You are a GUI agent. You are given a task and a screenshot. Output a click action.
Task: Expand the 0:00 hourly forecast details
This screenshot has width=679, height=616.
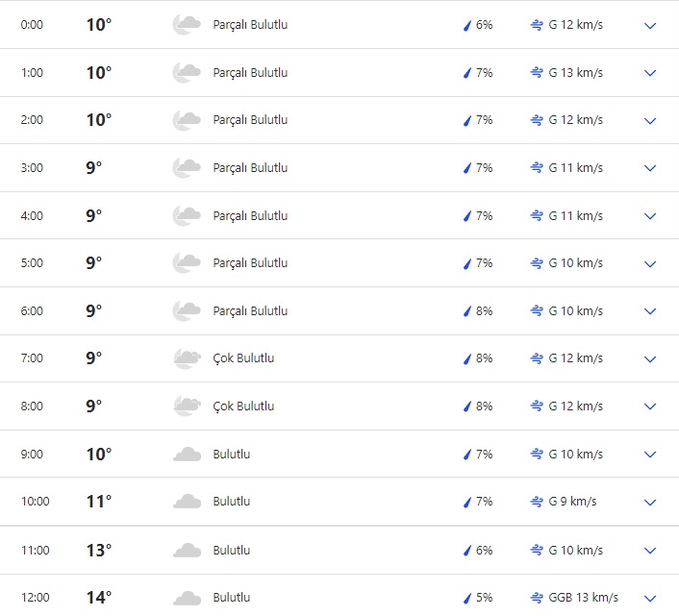click(650, 26)
